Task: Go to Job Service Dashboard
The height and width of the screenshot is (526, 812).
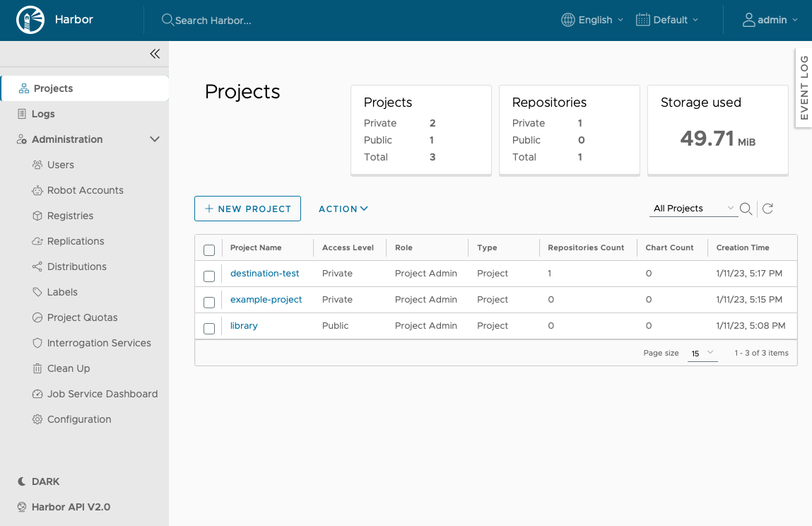Action: tap(102, 394)
